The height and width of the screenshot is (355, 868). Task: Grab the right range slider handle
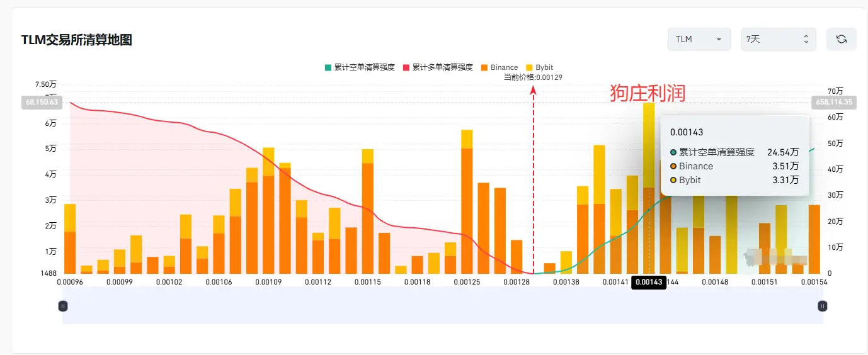point(823,306)
